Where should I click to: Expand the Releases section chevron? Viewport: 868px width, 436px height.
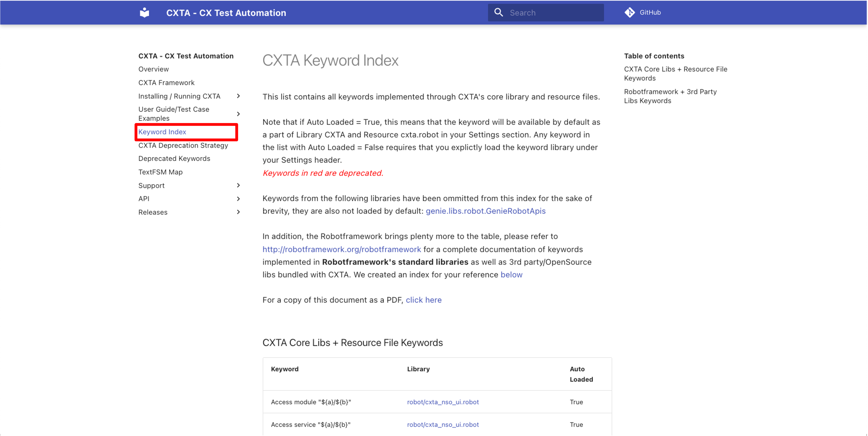click(x=238, y=212)
